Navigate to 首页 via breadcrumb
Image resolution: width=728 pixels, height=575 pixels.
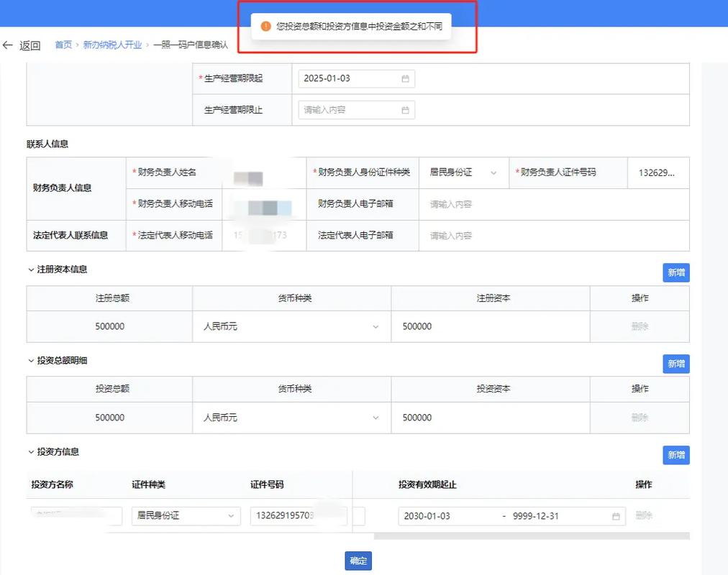[x=63, y=45]
